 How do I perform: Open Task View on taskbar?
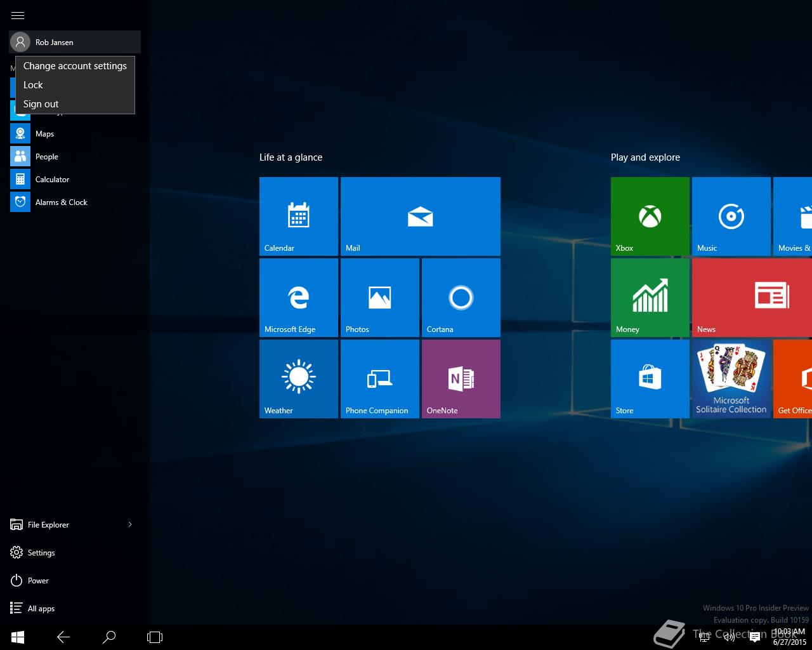(155, 637)
